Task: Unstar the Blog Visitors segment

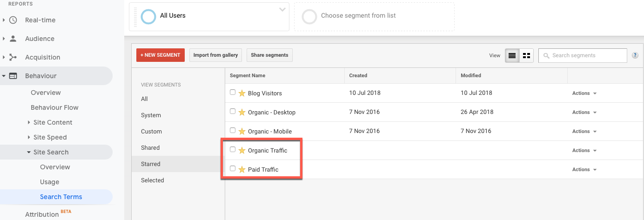Action: [x=242, y=93]
